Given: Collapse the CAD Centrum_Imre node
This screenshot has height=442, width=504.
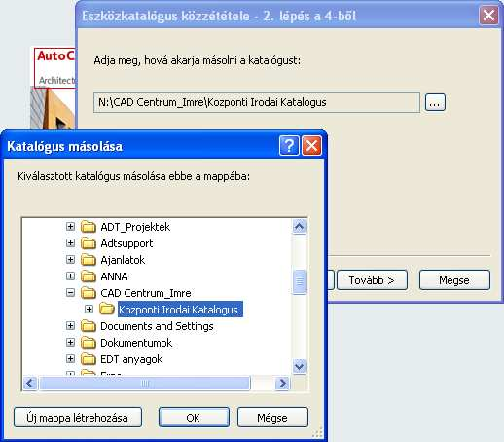Looking at the screenshot, I should point(70,293).
